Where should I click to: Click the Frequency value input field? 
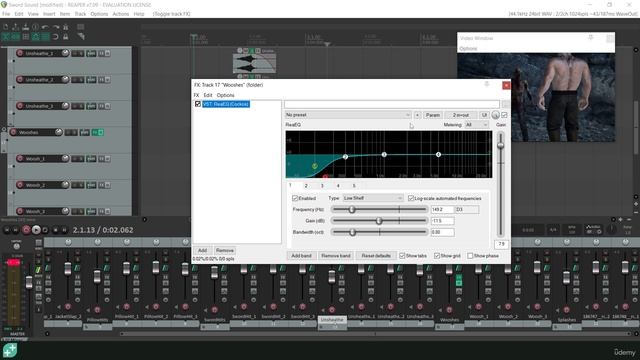point(442,209)
